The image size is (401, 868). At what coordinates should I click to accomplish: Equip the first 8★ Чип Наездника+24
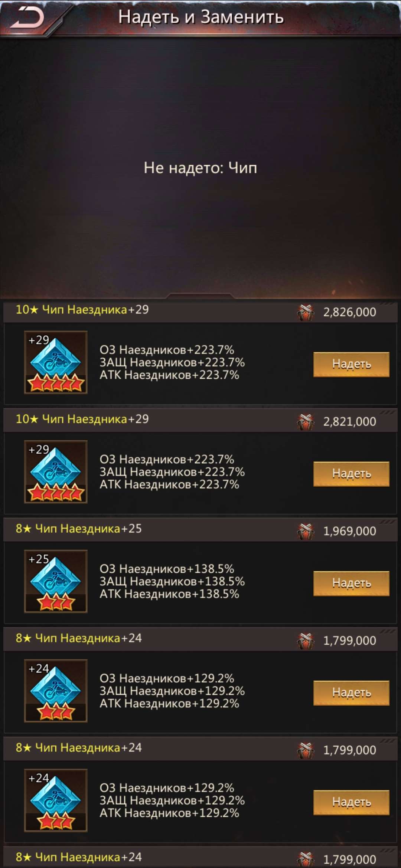(351, 693)
